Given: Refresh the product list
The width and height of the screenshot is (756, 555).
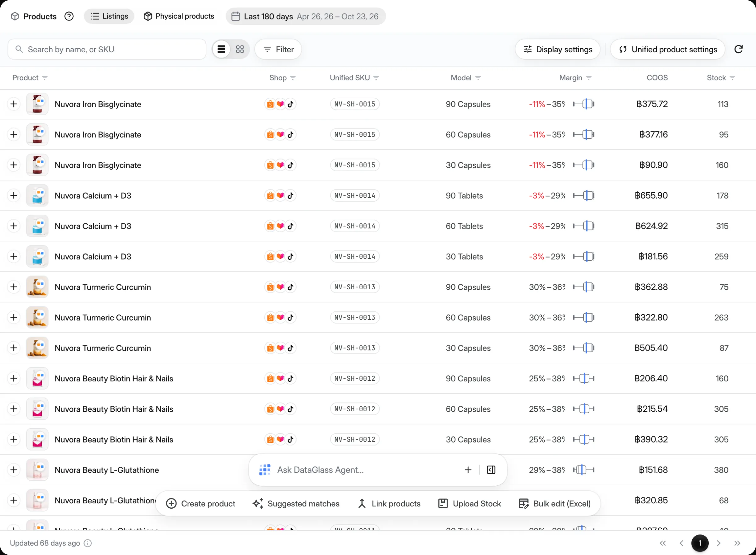Looking at the screenshot, I should click(x=738, y=49).
